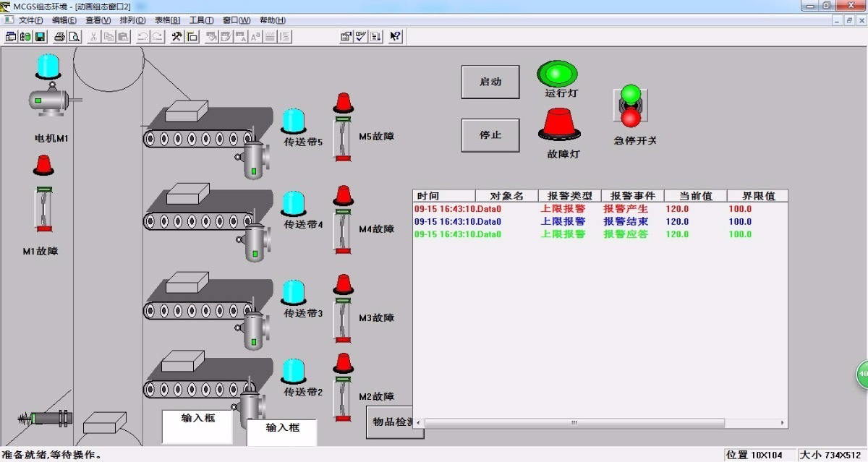
Task: Click the green 报警应答 alarm event cell
Action: [x=626, y=234]
